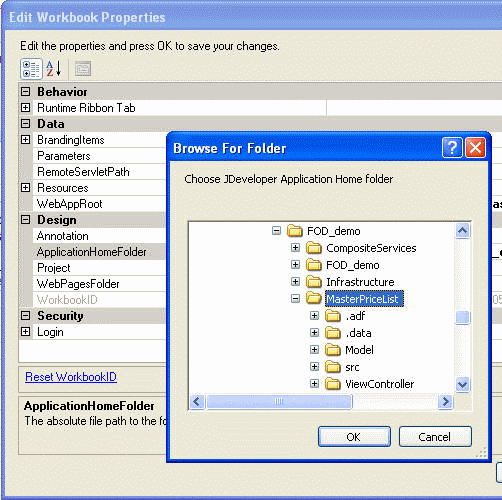The image size is (502, 500).
Task: Select the CompositeServices folder label
Action: coord(371,248)
